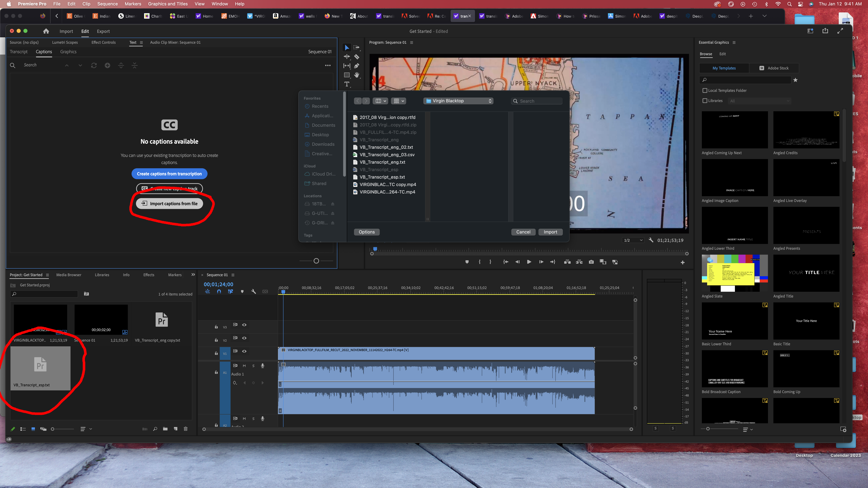Open the captions panel three-dots menu

click(328, 65)
